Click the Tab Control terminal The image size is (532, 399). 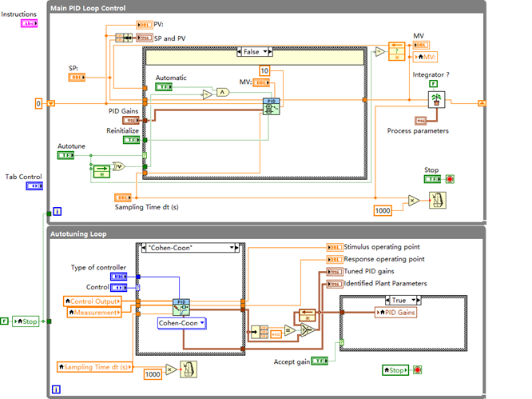point(35,186)
